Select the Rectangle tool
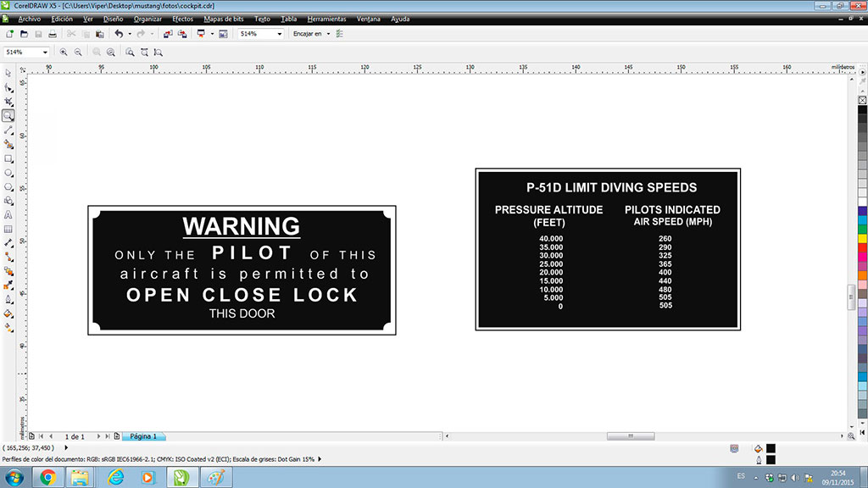 (x=8, y=158)
